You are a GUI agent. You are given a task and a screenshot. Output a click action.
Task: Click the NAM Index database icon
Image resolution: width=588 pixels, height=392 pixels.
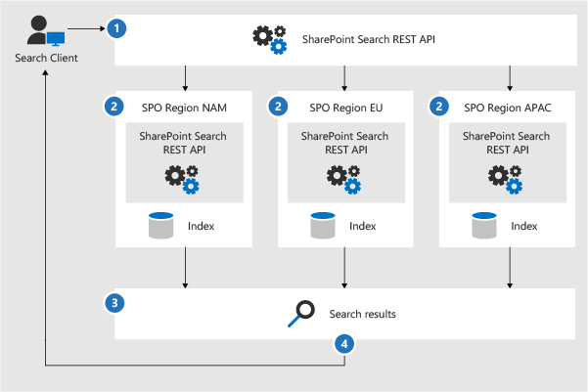158,227
